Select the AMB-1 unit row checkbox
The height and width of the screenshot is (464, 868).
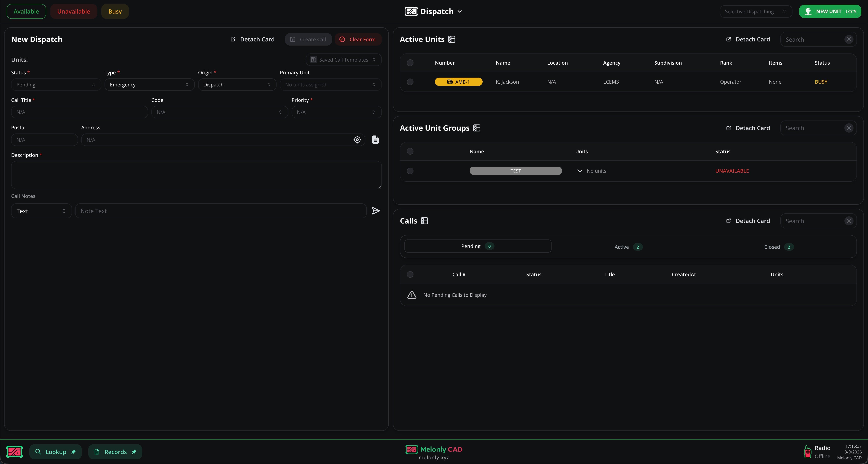(410, 82)
